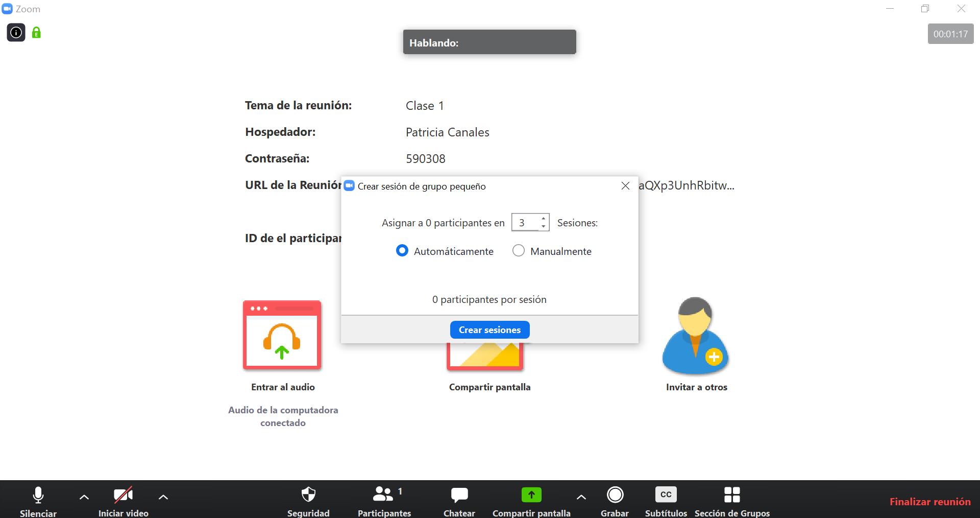Viewport: 980px width, 518px height.
Task: Click the sessions number input field
Action: 525,223
